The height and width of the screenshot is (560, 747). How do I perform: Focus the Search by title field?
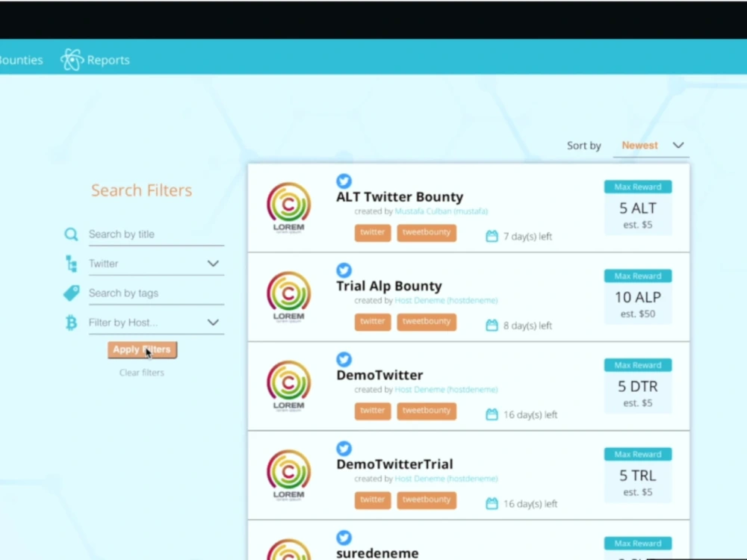[x=156, y=234]
